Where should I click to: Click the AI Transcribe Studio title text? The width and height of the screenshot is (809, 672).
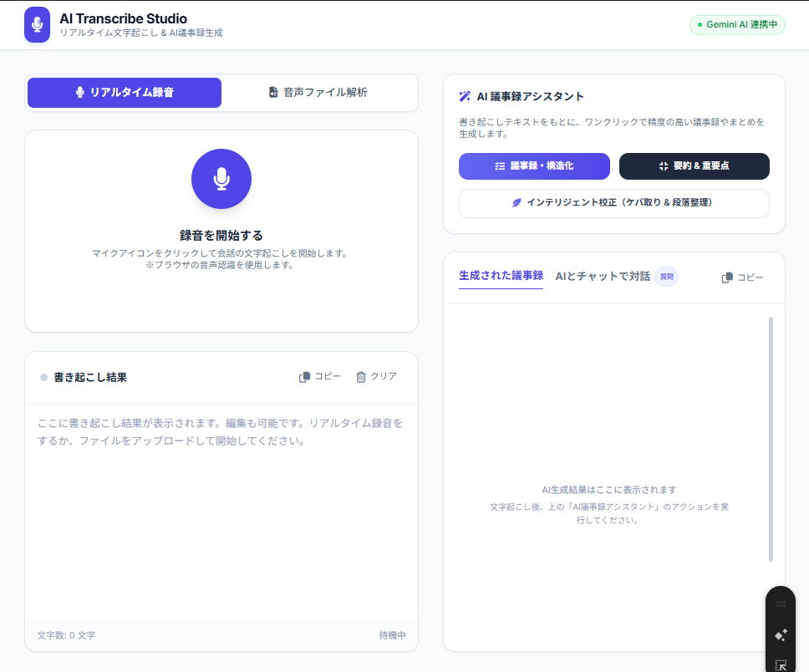[x=124, y=19]
